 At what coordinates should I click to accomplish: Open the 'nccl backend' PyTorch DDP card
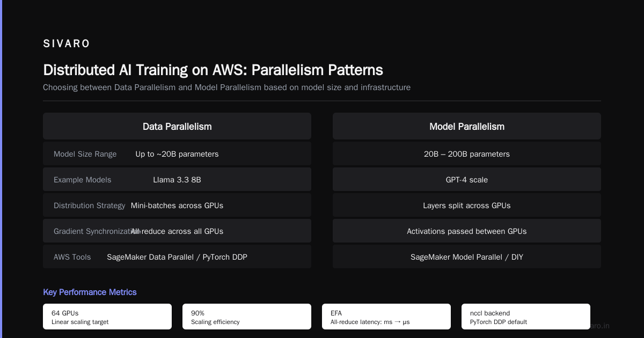point(526,317)
